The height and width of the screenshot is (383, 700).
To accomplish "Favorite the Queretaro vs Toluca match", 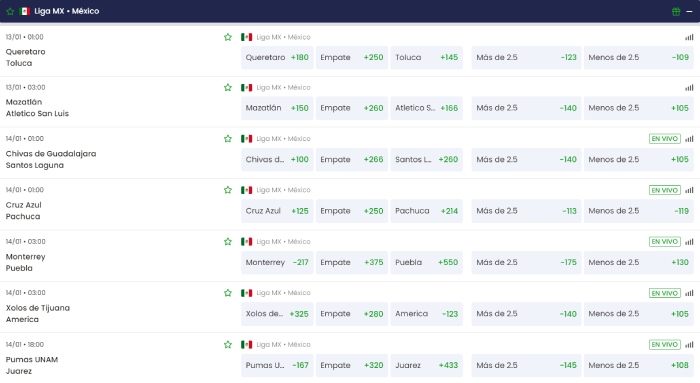I will [x=228, y=37].
